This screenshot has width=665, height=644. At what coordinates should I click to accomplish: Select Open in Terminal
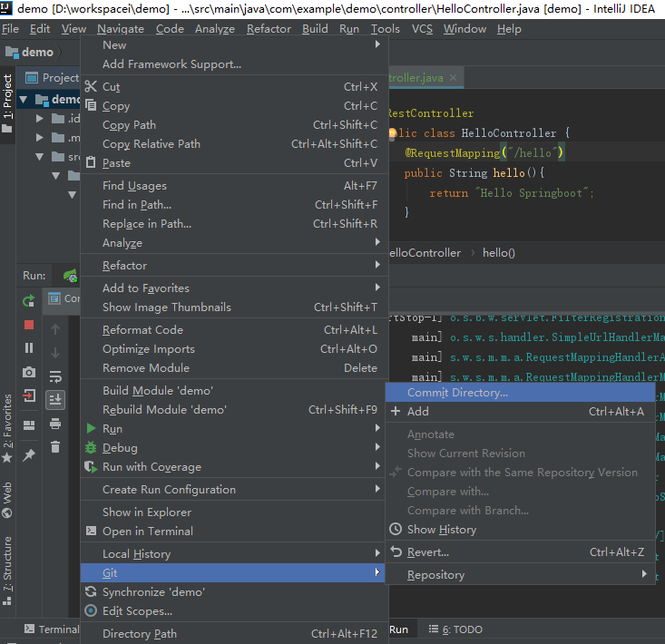point(235,532)
